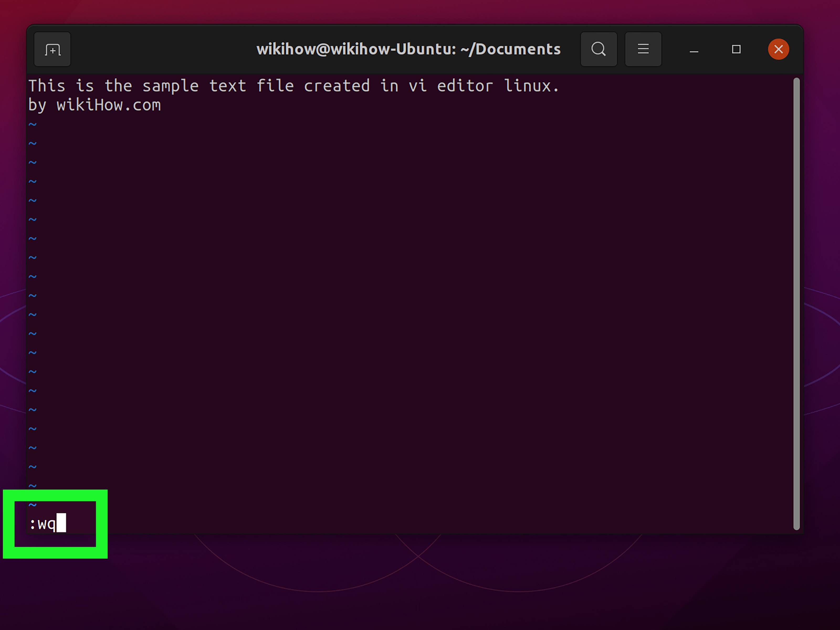
Task: Click the terminal search icon
Action: 598,49
